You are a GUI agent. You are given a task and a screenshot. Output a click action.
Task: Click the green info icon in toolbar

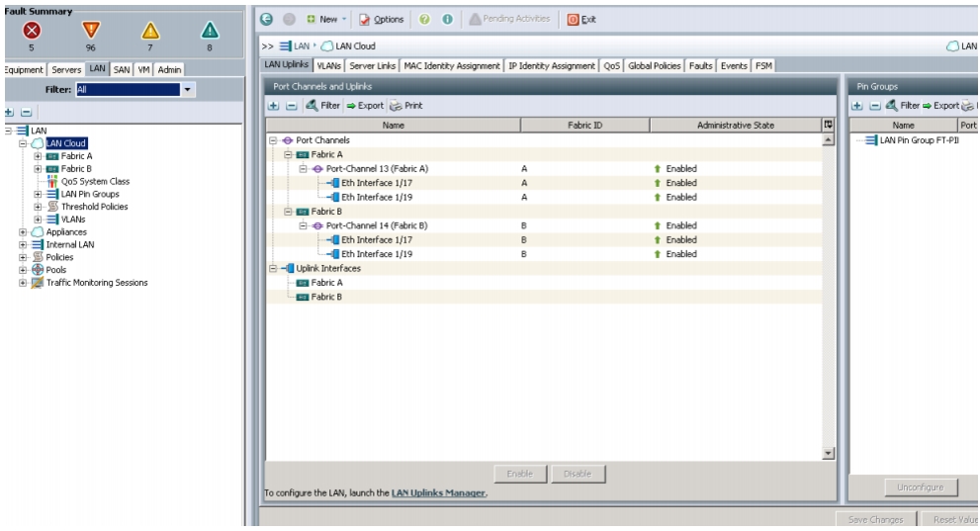coord(448,20)
